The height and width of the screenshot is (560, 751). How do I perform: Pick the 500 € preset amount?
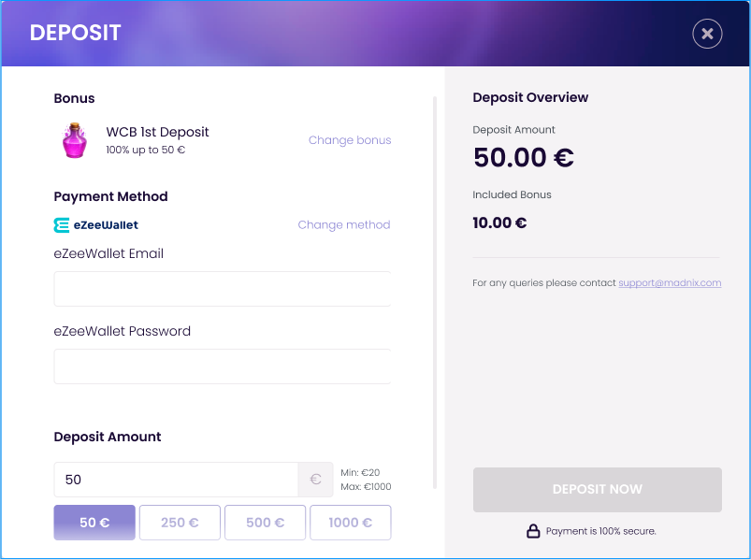coord(265,523)
